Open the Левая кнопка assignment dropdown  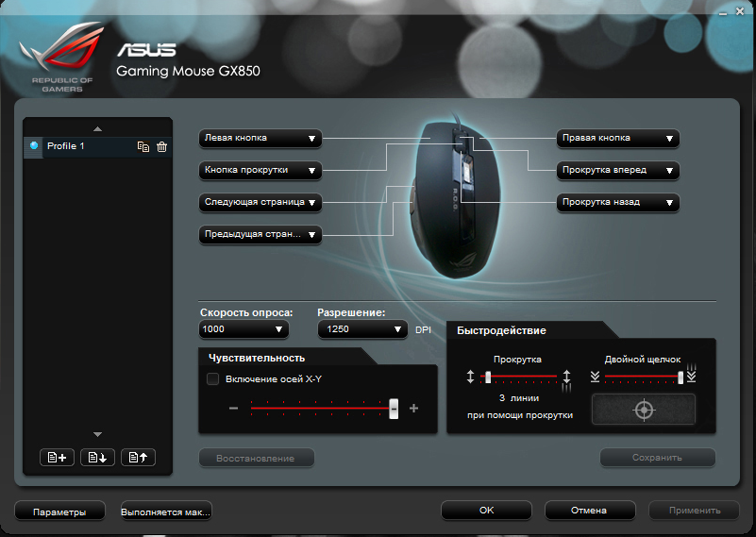pyautogui.click(x=260, y=139)
